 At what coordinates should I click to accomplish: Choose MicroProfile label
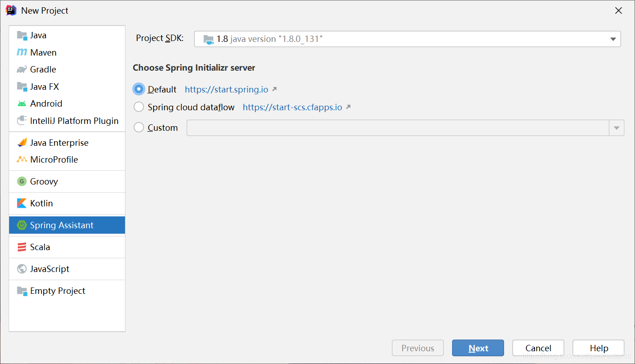pos(54,159)
